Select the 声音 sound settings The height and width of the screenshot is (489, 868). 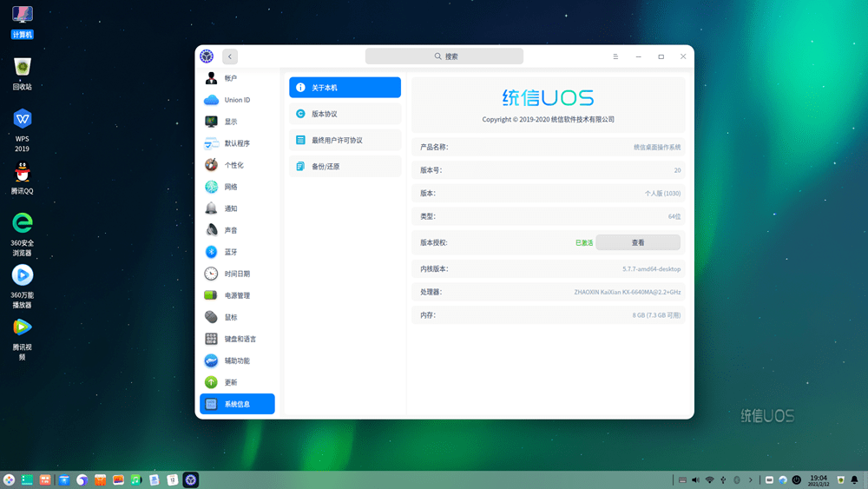pos(237,230)
